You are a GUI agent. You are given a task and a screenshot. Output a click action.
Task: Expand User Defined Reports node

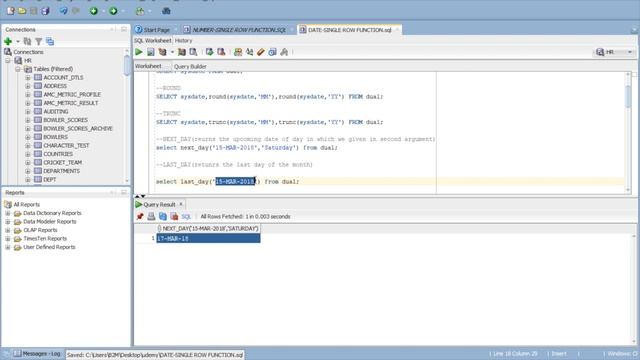click(x=8, y=247)
